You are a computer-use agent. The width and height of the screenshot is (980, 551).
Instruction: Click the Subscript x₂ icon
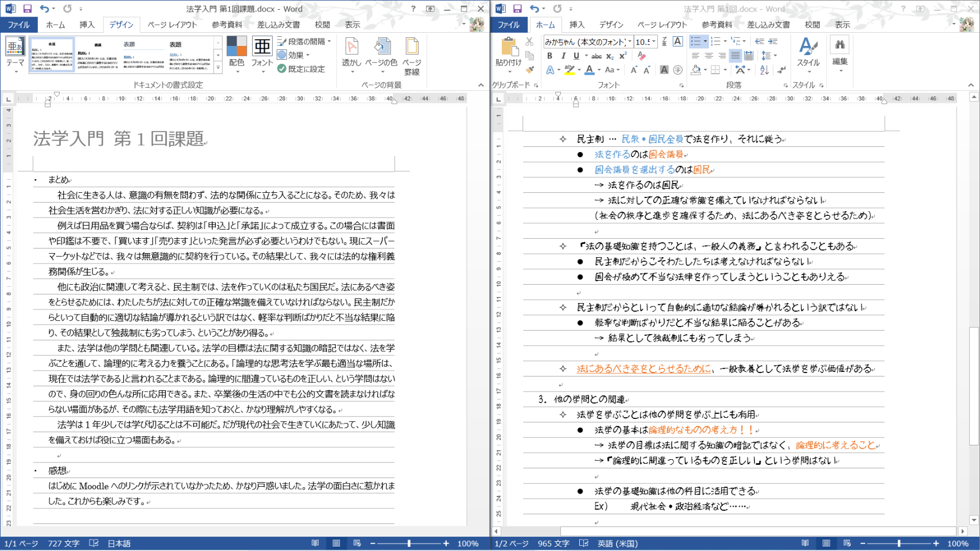click(x=610, y=56)
